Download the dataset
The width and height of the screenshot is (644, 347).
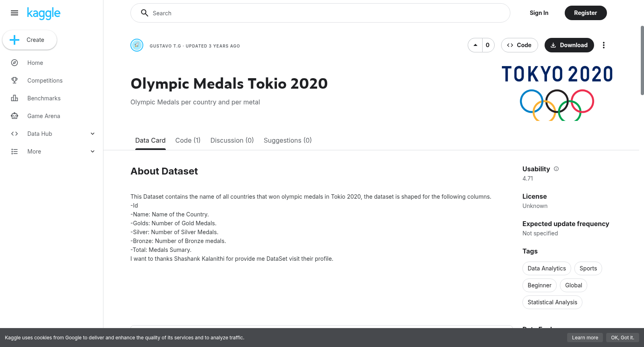point(569,45)
